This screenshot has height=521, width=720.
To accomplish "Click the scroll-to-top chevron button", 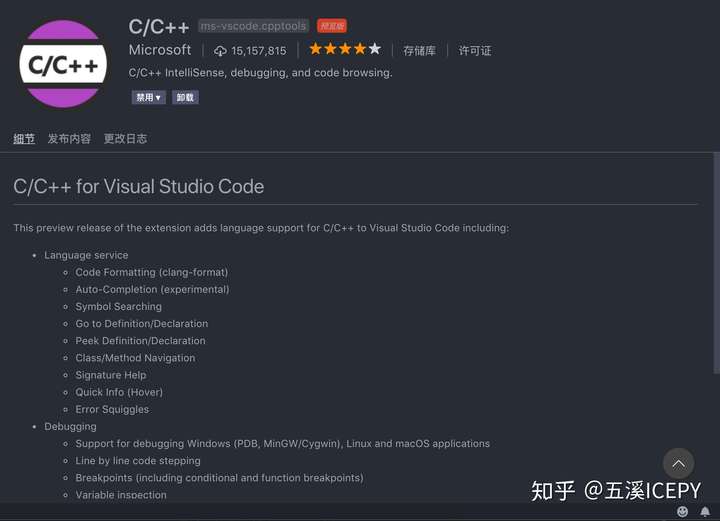I will point(678,463).
